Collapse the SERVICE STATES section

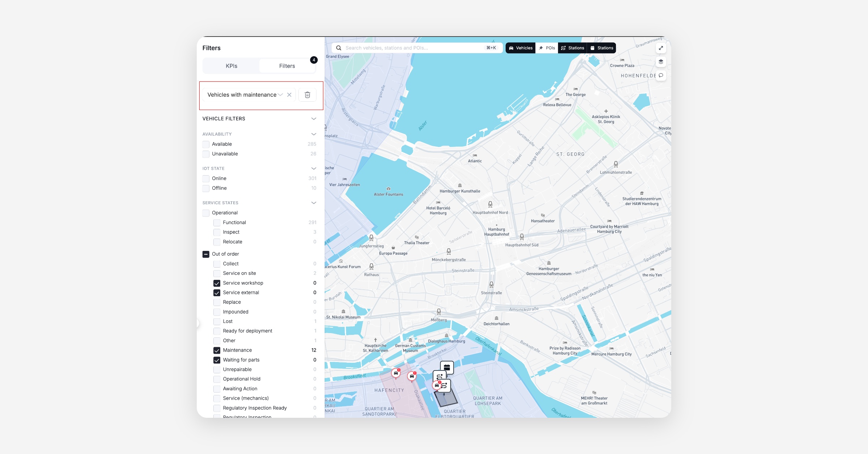314,203
